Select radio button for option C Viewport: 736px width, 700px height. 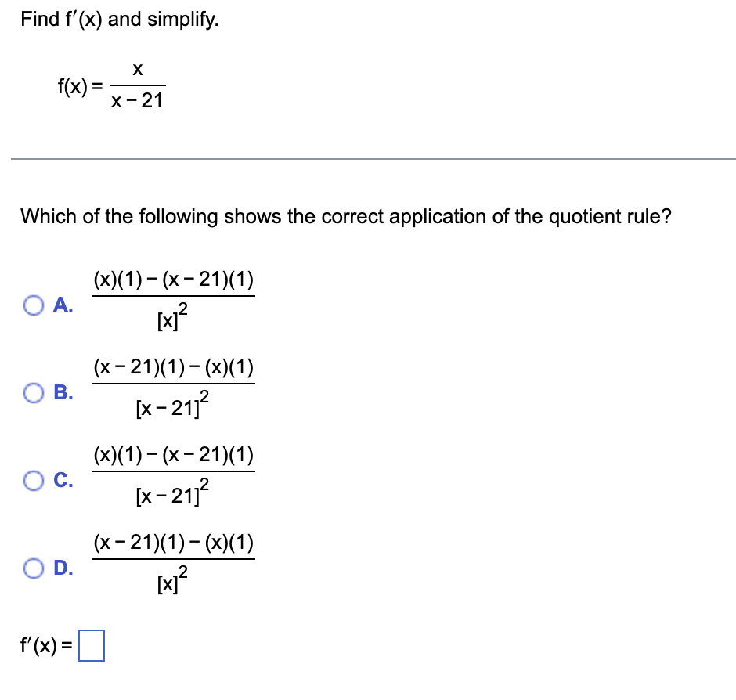(x=33, y=482)
